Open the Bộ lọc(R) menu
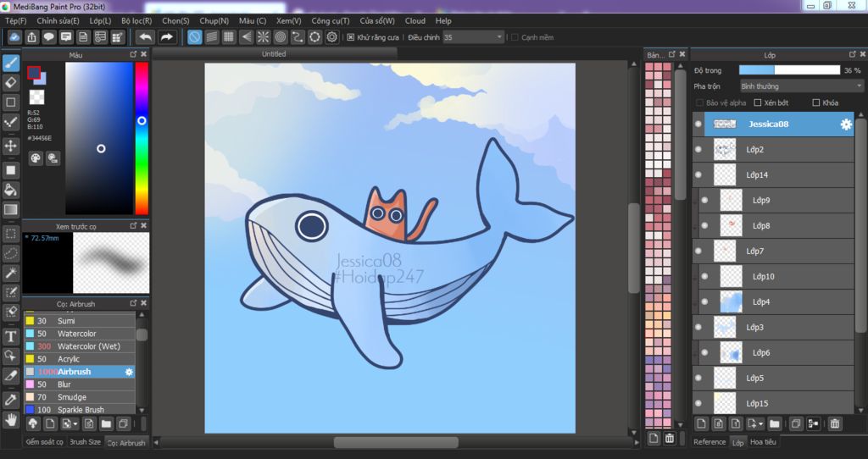Image resolution: width=868 pixels, height=459 pixels. pos(136,20)
